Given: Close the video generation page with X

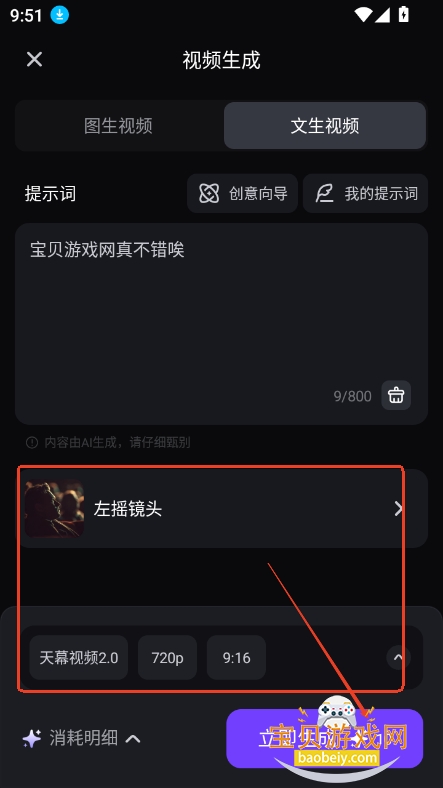Looking at the screenshot, I should click(x=34, y=59).
